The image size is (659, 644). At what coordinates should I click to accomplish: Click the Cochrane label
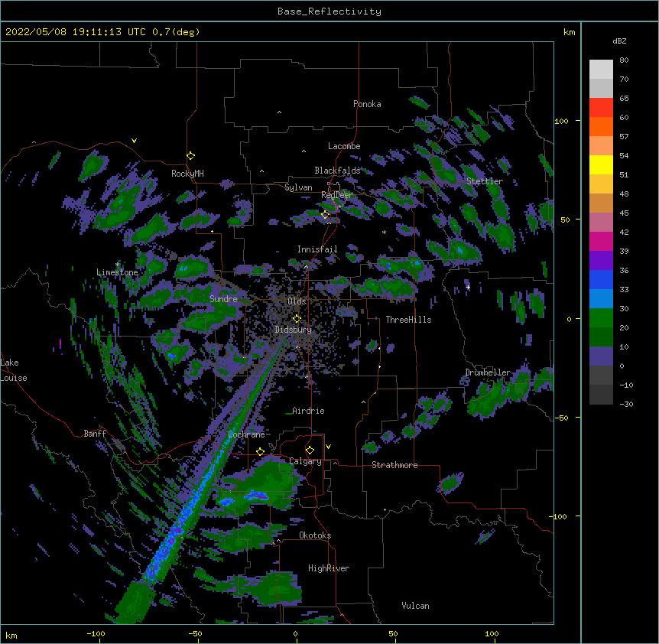tap(246, 434)
